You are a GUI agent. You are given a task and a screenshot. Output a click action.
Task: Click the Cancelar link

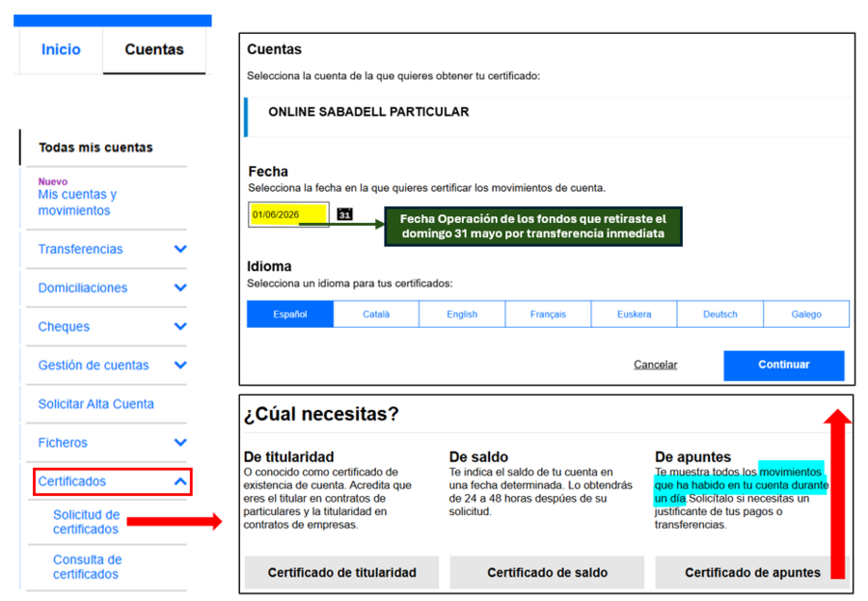pos(656,365)
